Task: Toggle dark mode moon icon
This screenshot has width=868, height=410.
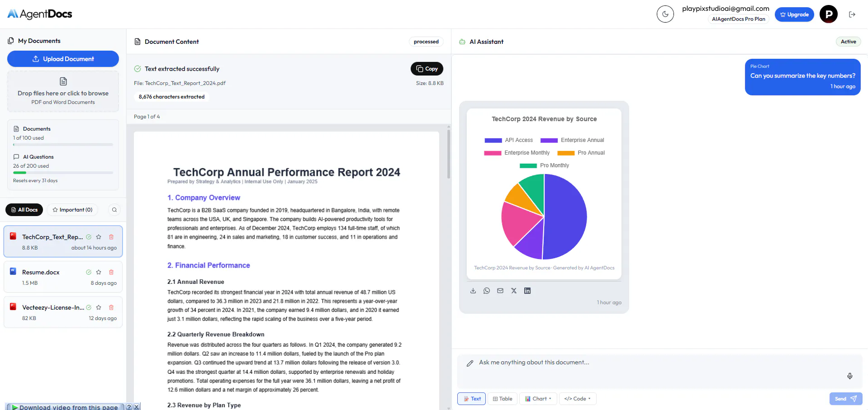Action: tap(665, 14)
